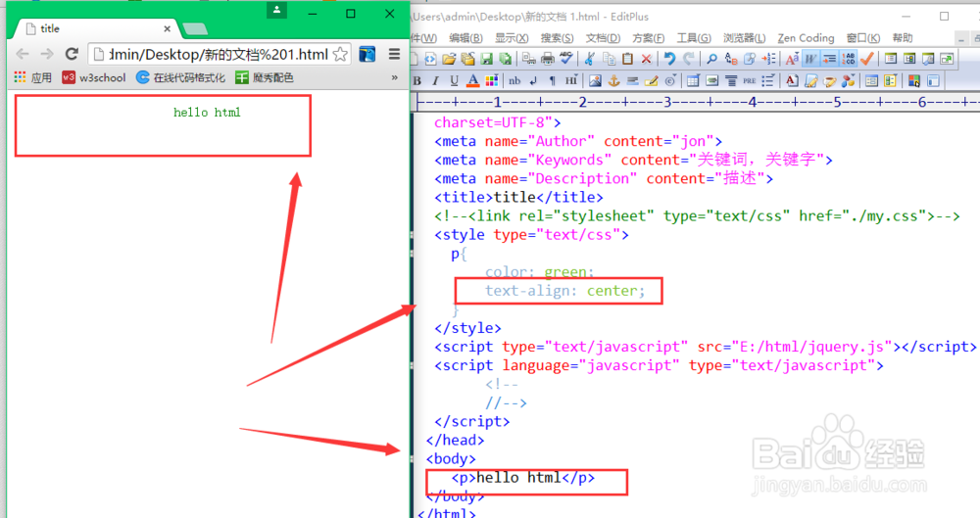Cut selection with scissors icon
The width and height of the screenshot is (980, 518).
[590, 59]
